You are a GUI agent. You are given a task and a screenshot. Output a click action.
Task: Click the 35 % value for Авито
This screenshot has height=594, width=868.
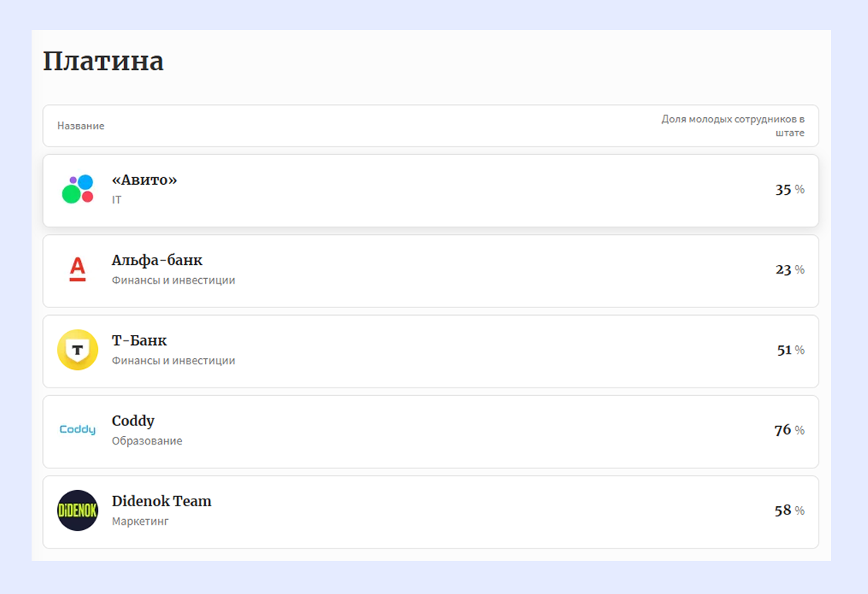point(790,190)
